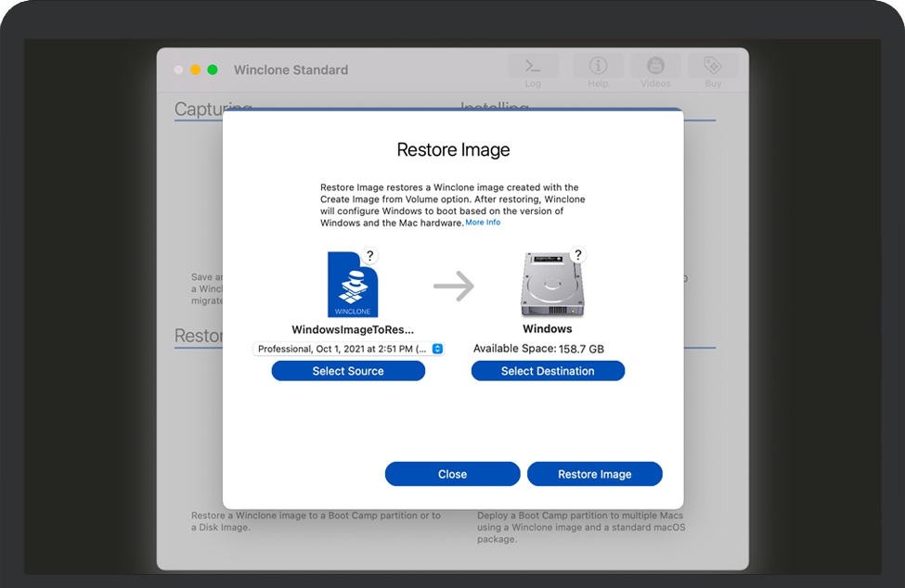Click the green zoom window button

[x=212, y=70]
